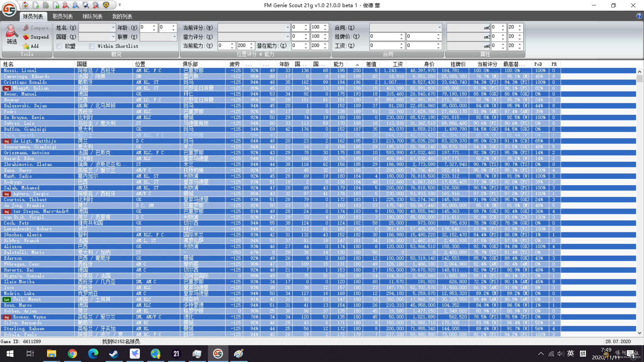Click injury badge beside Rooney, Wayne

click(6, 317)
